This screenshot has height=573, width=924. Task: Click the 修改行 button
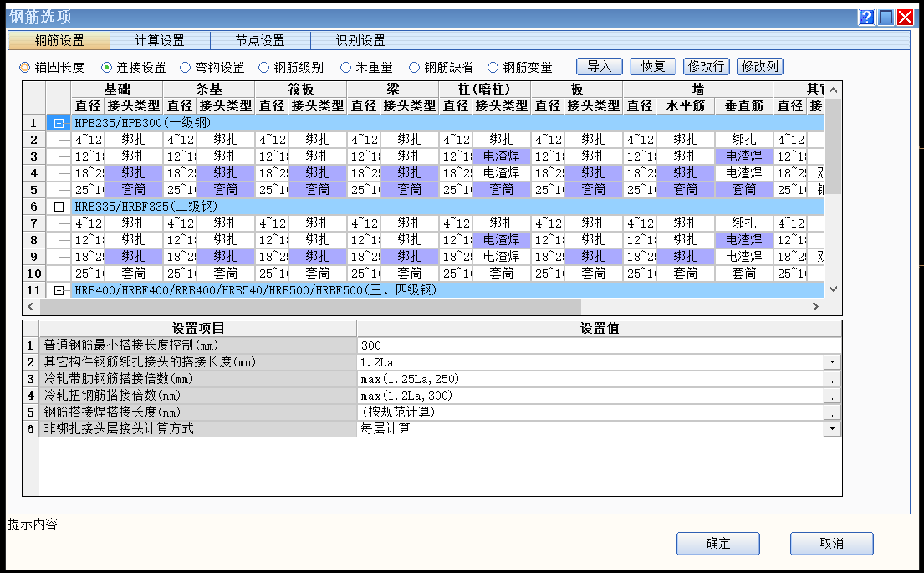pyautogui.click(x=707, y=67)
